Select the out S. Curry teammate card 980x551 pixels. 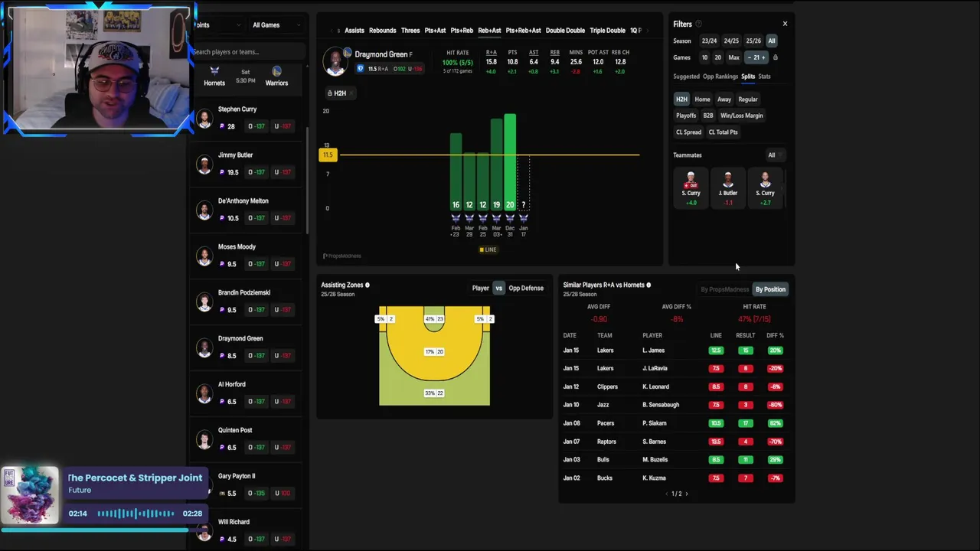tap(691, 188)
